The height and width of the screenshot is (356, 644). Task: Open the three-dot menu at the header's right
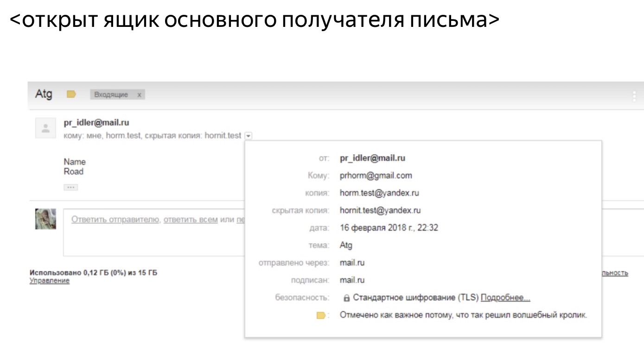click(634, 96)
